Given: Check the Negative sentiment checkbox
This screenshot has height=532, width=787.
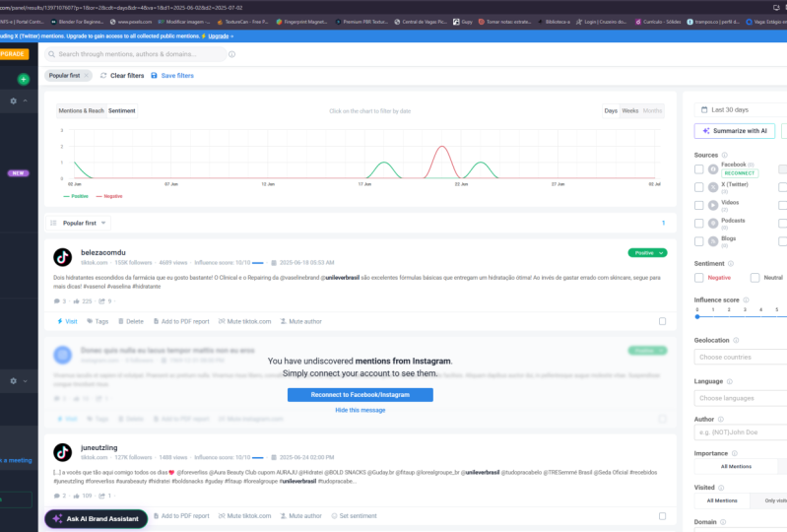Looking at the screenshot, I should pyautogui.click(x=698, y=278).
